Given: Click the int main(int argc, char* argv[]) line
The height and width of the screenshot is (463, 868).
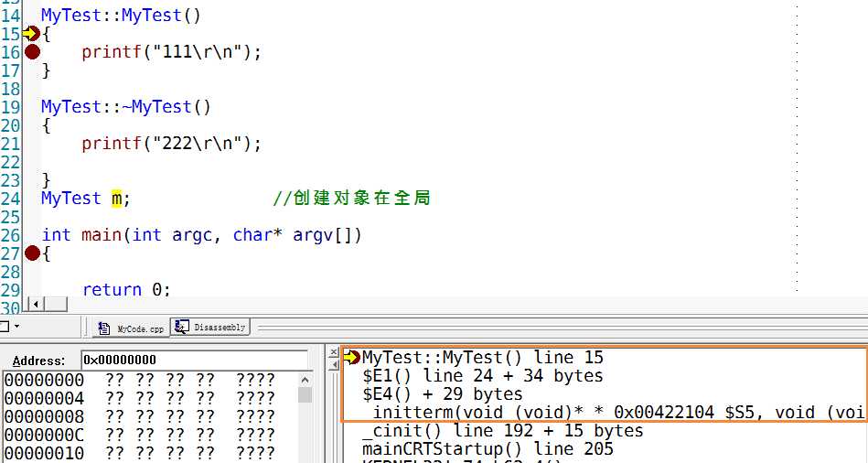Looking at the screenshot, I should tap(201, 235).
